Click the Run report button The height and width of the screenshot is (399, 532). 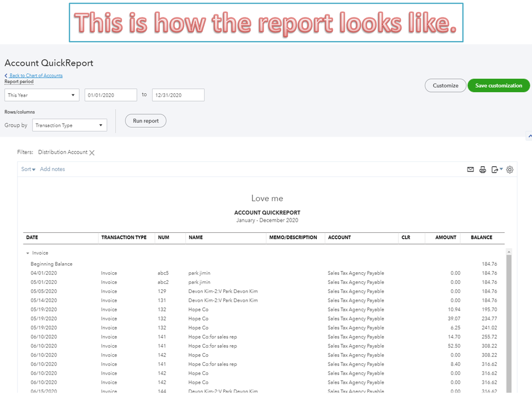click(x=145, y=121)
